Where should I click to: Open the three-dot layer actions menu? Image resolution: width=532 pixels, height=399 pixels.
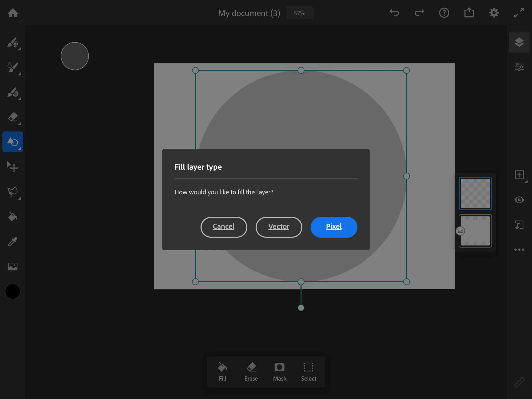coord(519,250)
